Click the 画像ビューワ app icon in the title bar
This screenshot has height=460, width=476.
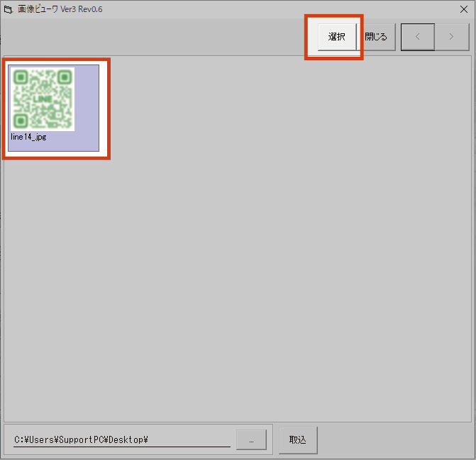[x=9, y=9]
